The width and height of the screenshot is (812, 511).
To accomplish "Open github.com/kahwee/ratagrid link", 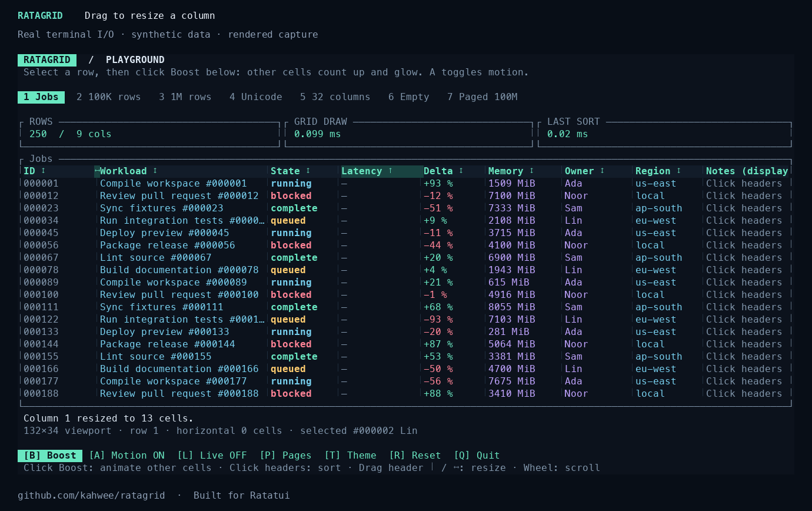I will coord(91,495).
